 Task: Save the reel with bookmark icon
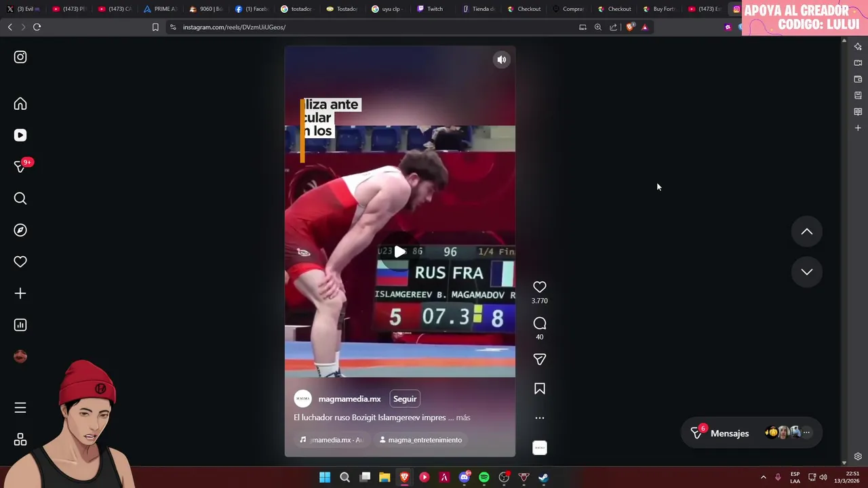click(540, 388)
